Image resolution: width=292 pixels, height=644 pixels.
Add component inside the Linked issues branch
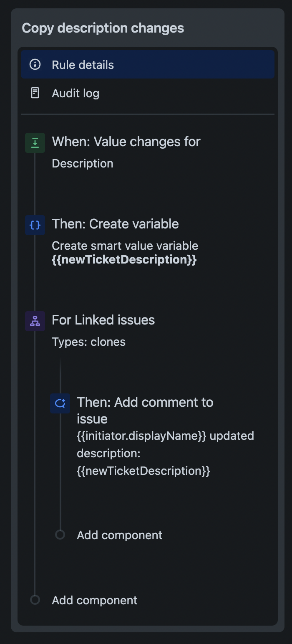tap(119, 535)
